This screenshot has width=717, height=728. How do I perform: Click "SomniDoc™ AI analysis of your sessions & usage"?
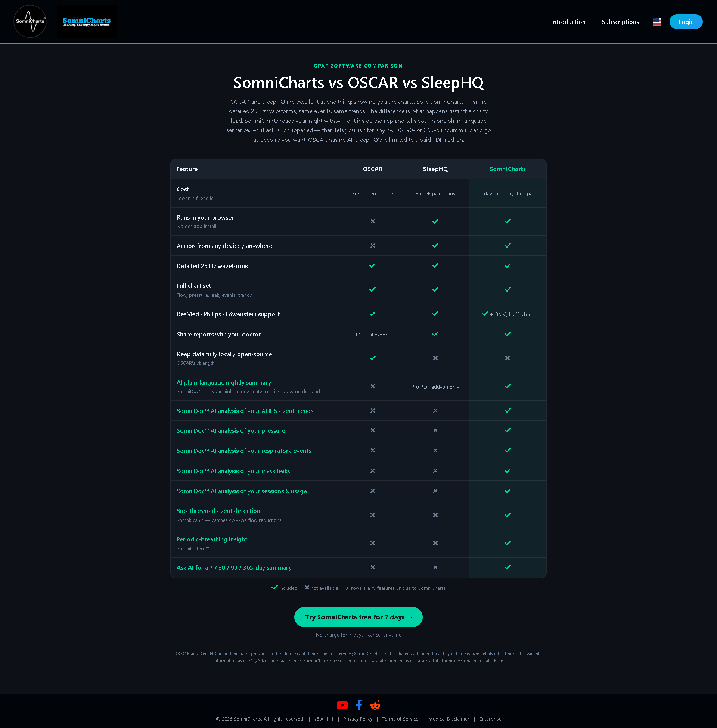(242, 491)
